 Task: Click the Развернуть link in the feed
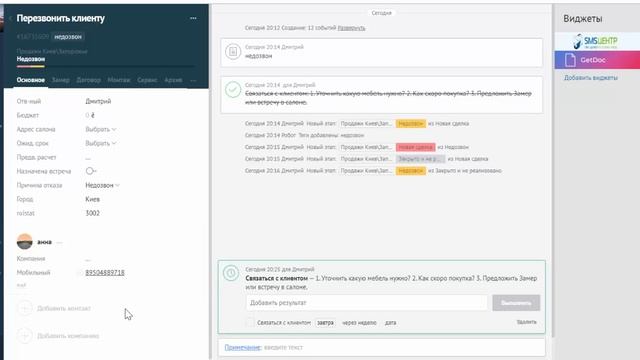(351, 28)
